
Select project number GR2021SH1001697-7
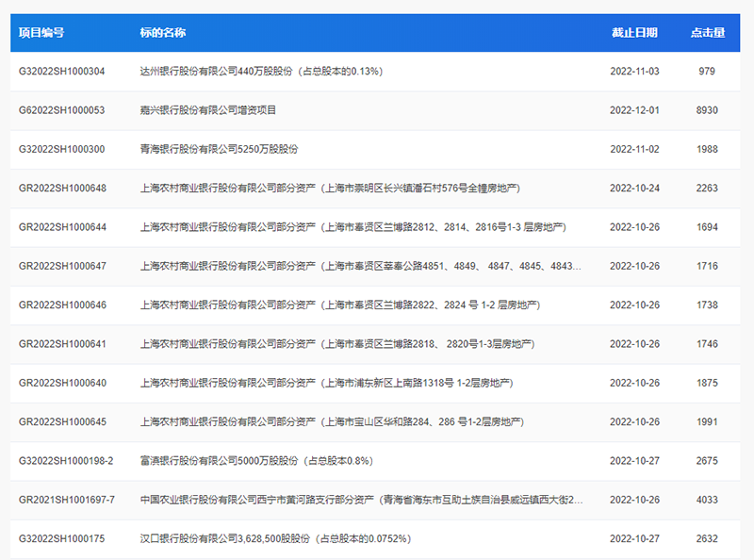point(67,500)
